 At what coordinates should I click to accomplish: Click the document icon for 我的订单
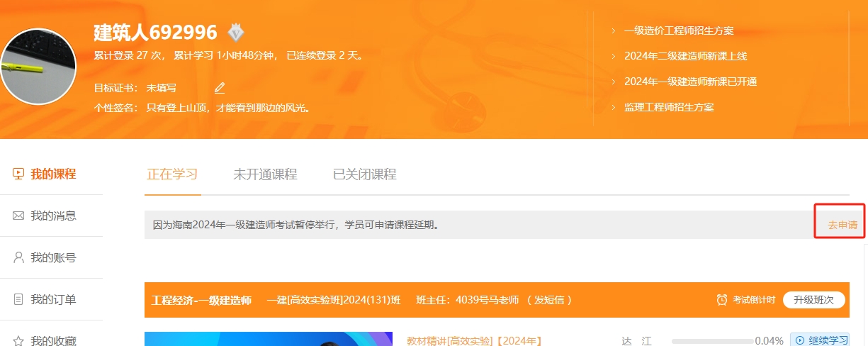click(18, 299)
